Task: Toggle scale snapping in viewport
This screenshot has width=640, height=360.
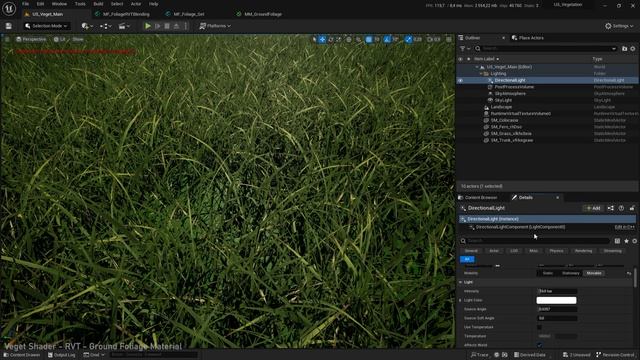Action: point(409,39)
